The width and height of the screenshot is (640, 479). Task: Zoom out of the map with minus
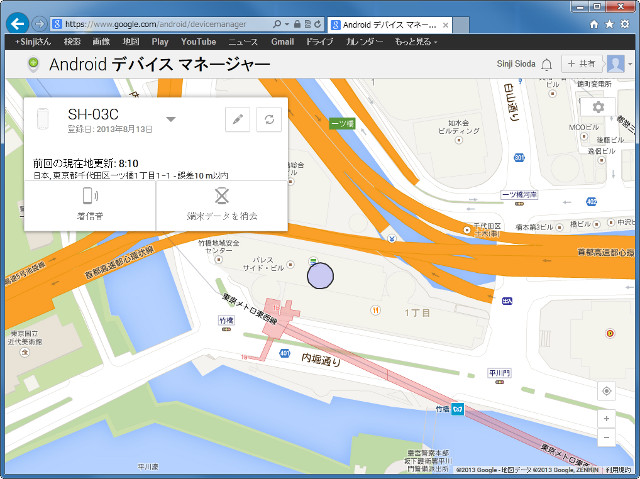pos(607,437)
